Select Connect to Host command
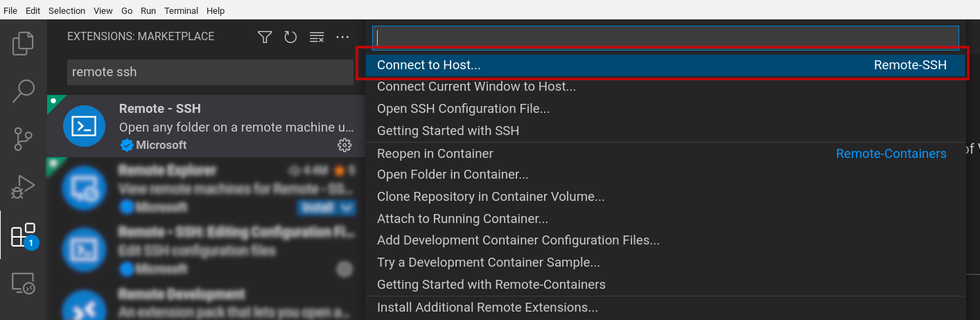The height and width of the screenshot is (320, 980). pos(428,65)
